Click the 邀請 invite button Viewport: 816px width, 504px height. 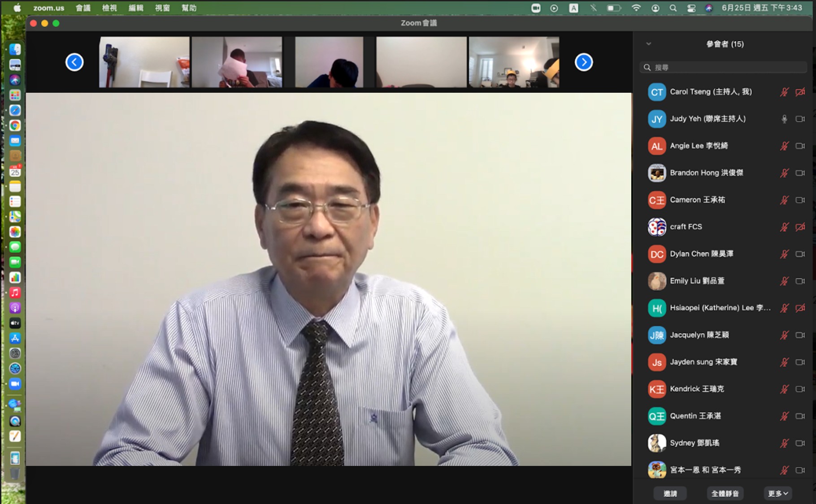click(x=670, y=493)
